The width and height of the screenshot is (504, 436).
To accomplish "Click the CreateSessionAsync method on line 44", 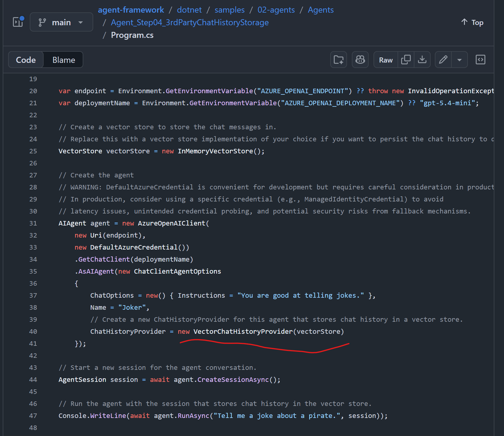I will pyautogui.click(x=233, y=379).
